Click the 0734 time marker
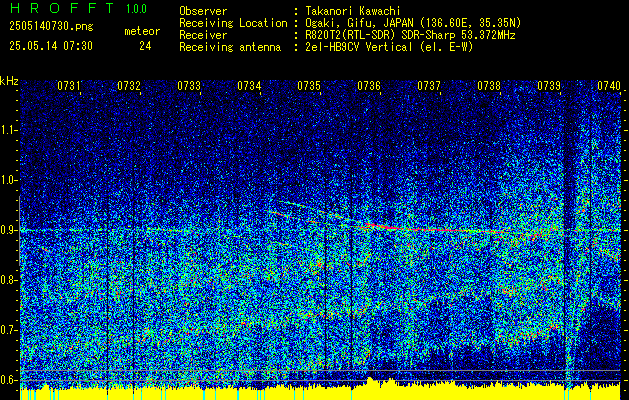 coord(249,86)
